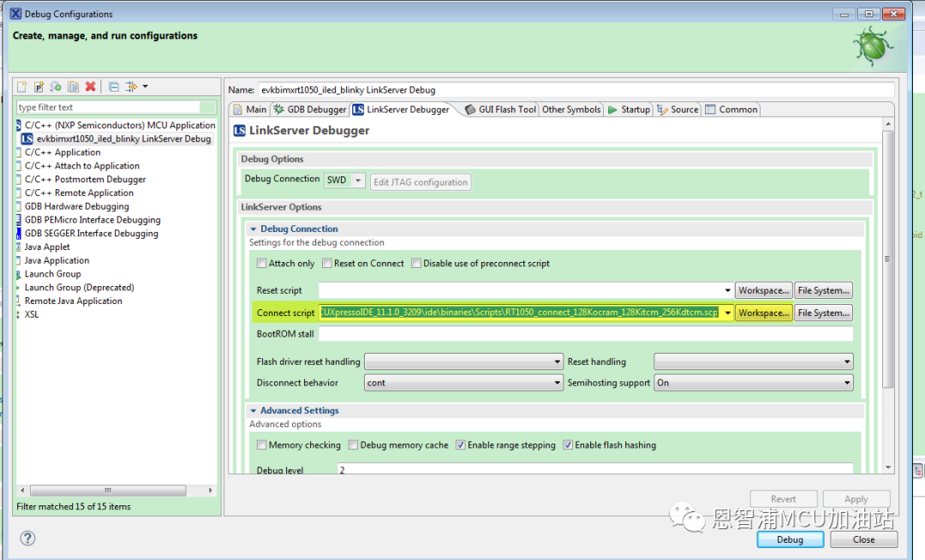
Task: Collapse all launch configuration tree nodes
Action: click(x=114, y=86)
